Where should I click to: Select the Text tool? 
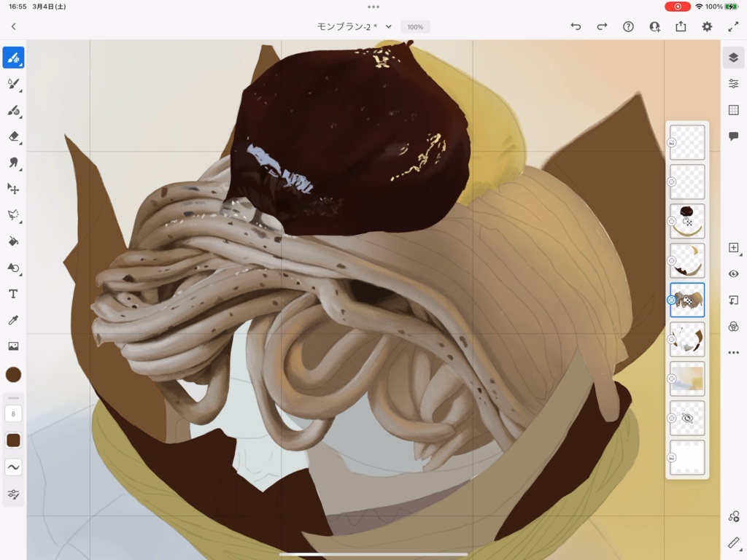pyautogui.click(x=13, y=294)
